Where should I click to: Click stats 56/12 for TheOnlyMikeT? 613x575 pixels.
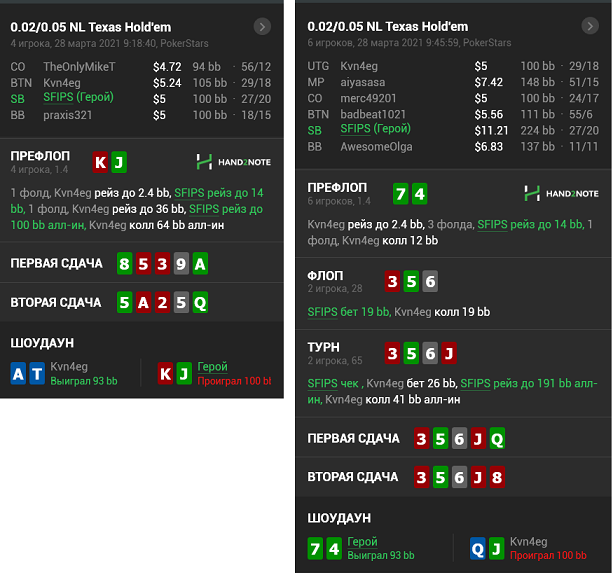coord(256,67)
